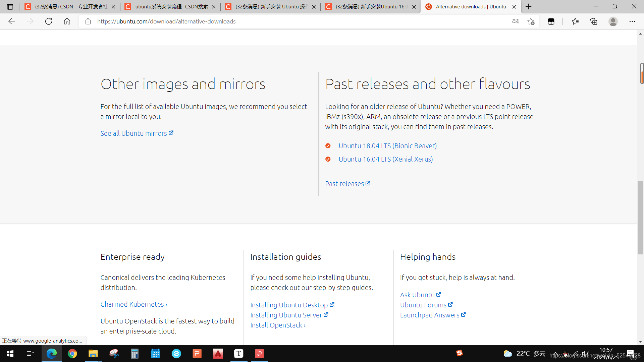Open File Explorer from taskbar
The image size is (644, 362).
pos(93,354)
